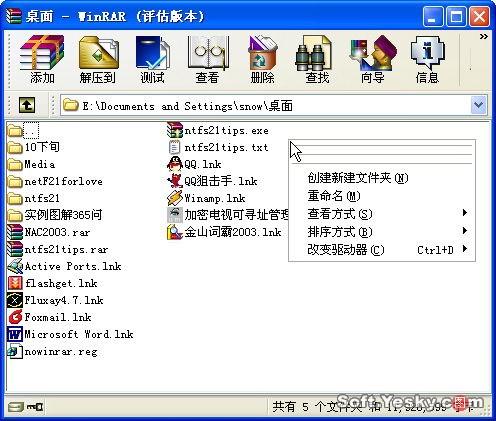Viewport: 496px width, 421px height.
Task: Show the 信息 (Info) toolbar icon
Action: pos(427,59)
